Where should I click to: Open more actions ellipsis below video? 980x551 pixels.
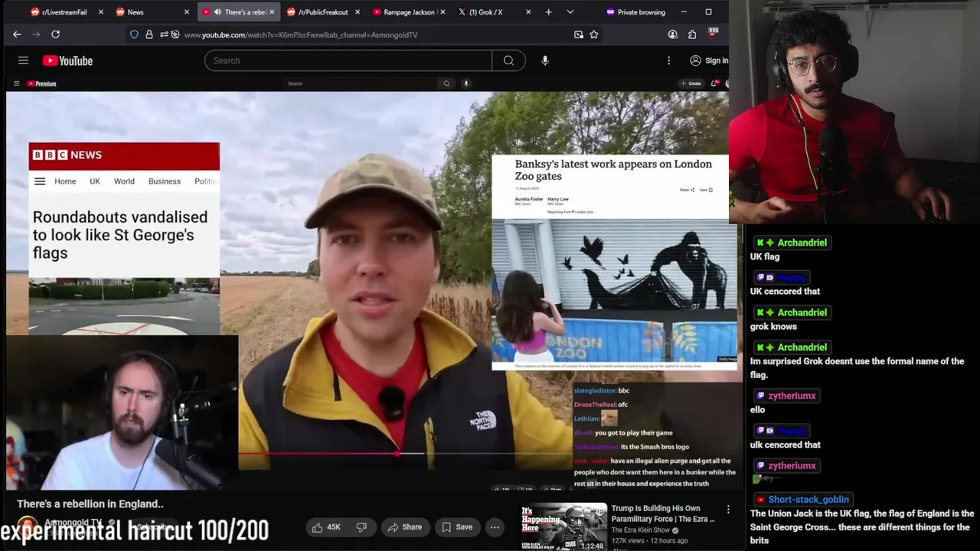pyautogui.click(x=495, y=527)
